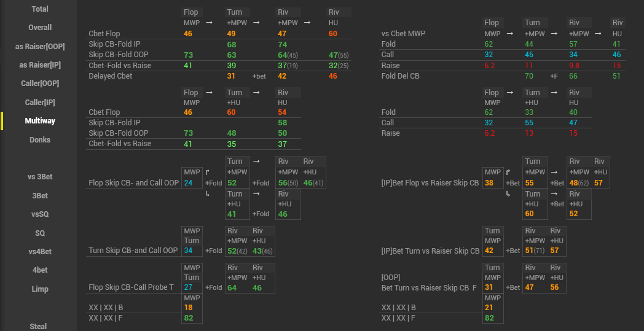Viewport: 644px width, 331px height.
Task: Go to the Donks tab
Action: coord(40,140)
